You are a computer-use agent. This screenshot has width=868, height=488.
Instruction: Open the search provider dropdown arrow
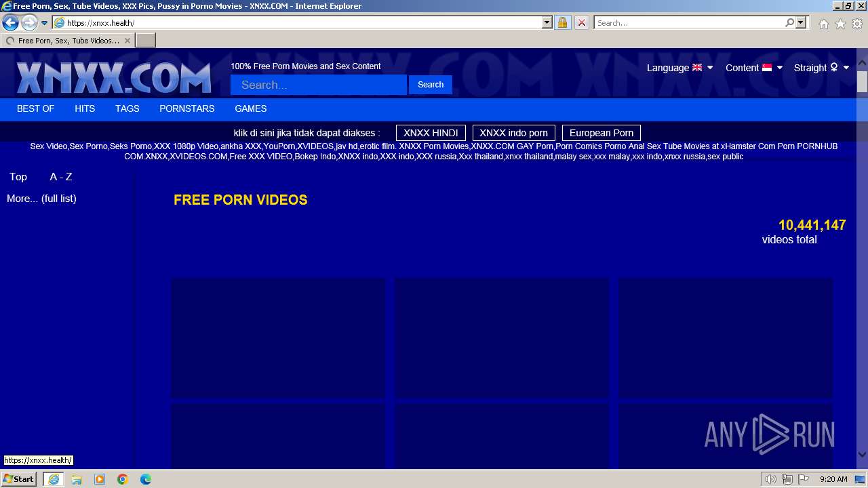801,23
